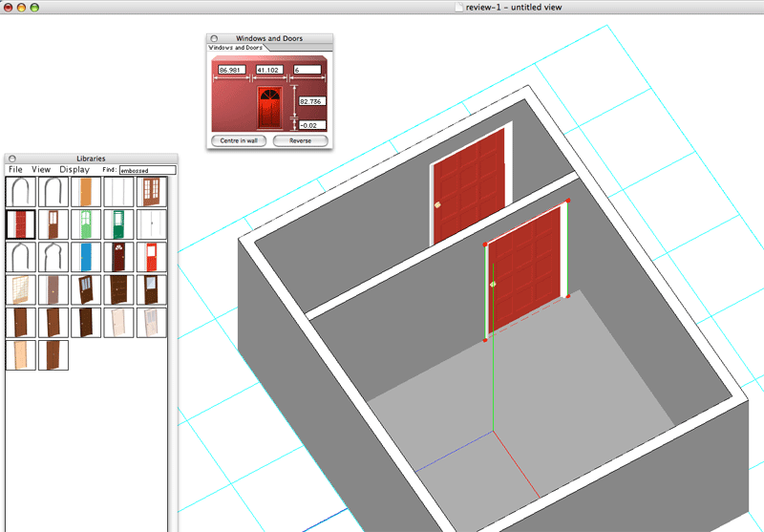The image size is (764, 532).
Task: Pick the blue door from the library
Action: pyautogui.click(x=86, y=256)
